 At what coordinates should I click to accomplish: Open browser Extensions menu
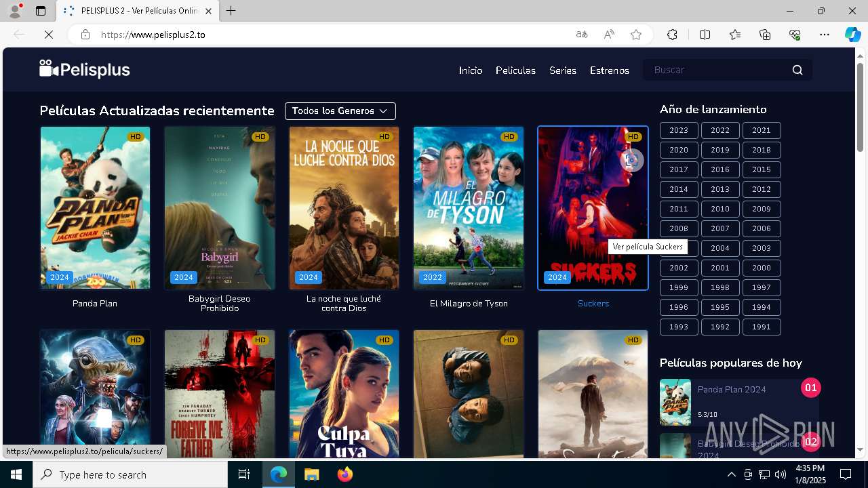[x=672, y=35]
